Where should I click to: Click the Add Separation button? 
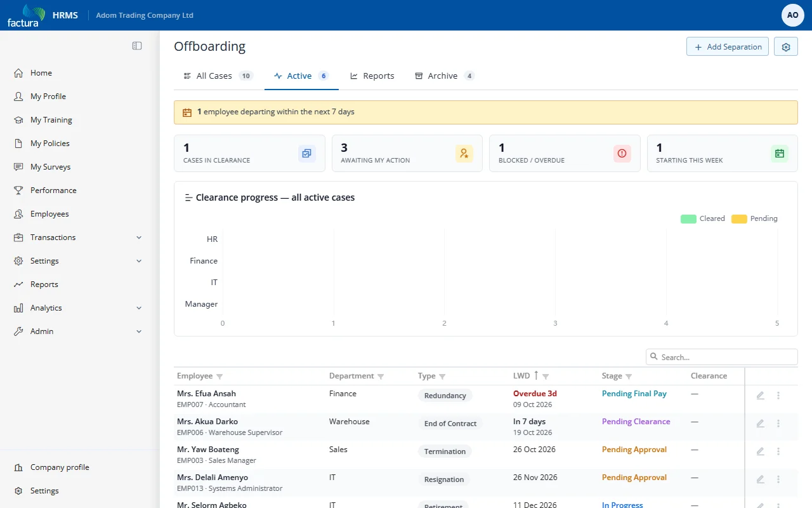[x=728, y=47]
